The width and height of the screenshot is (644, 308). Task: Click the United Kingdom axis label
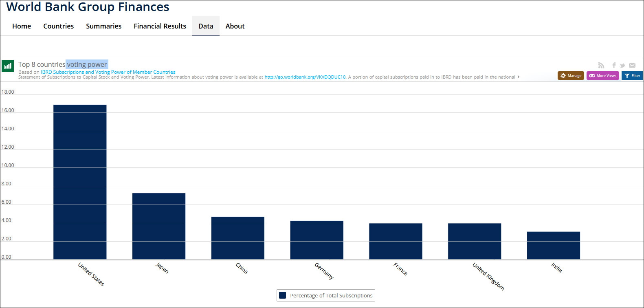point(488,276)
